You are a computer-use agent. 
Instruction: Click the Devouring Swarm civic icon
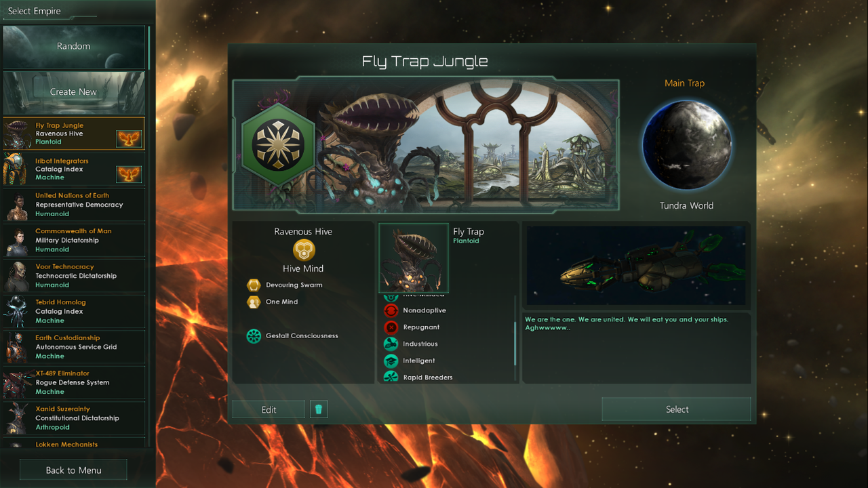click(254, 285)
